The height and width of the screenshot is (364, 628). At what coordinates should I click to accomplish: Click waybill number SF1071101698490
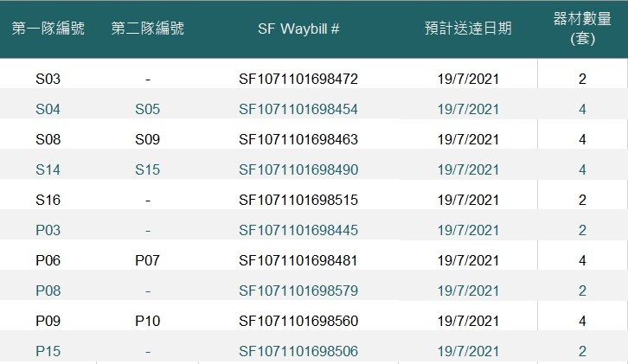coord(298,169)
